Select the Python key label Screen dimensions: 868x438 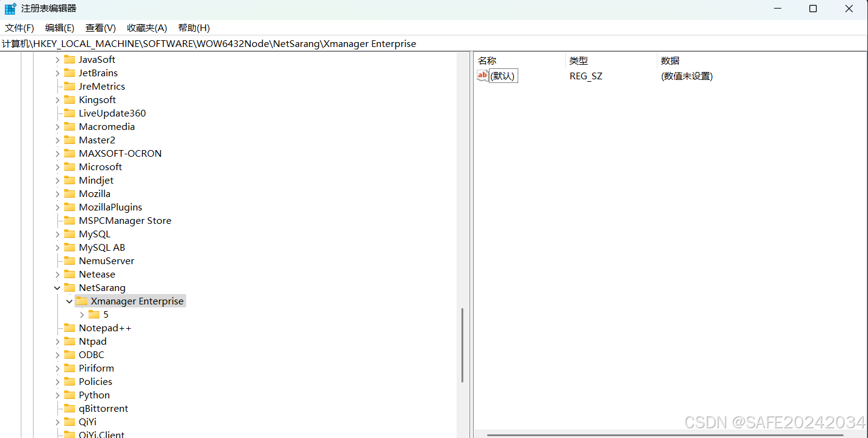click(94, 395)
